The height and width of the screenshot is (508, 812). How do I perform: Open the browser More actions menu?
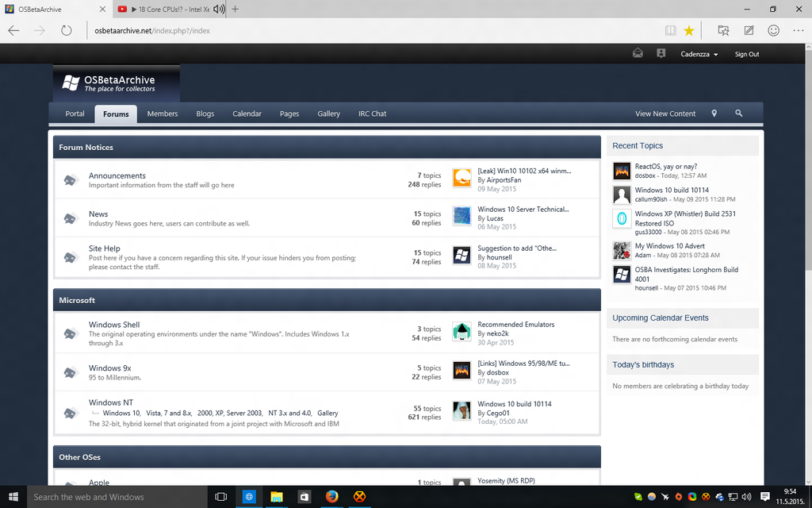click(799, 31)
